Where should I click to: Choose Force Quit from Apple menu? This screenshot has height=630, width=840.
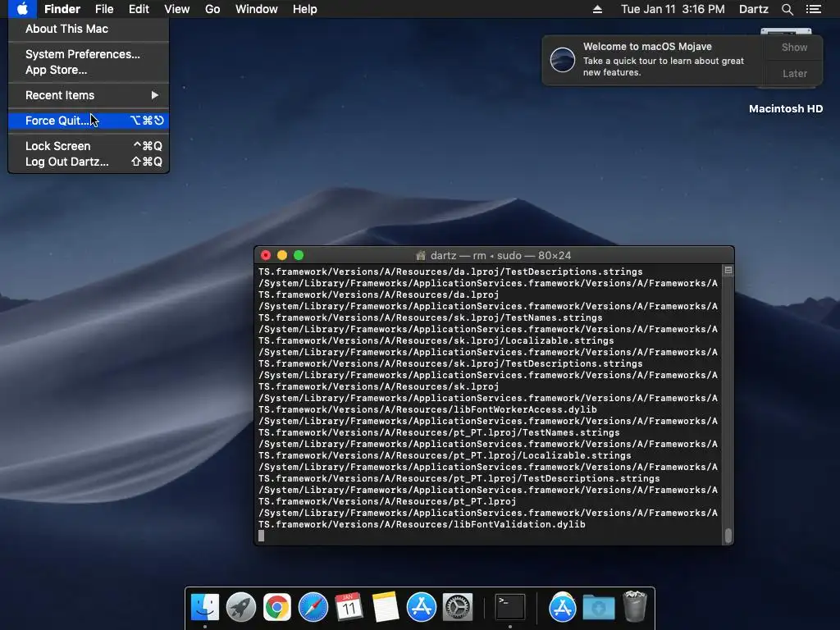pyautogui.click(x=89, y=121)
